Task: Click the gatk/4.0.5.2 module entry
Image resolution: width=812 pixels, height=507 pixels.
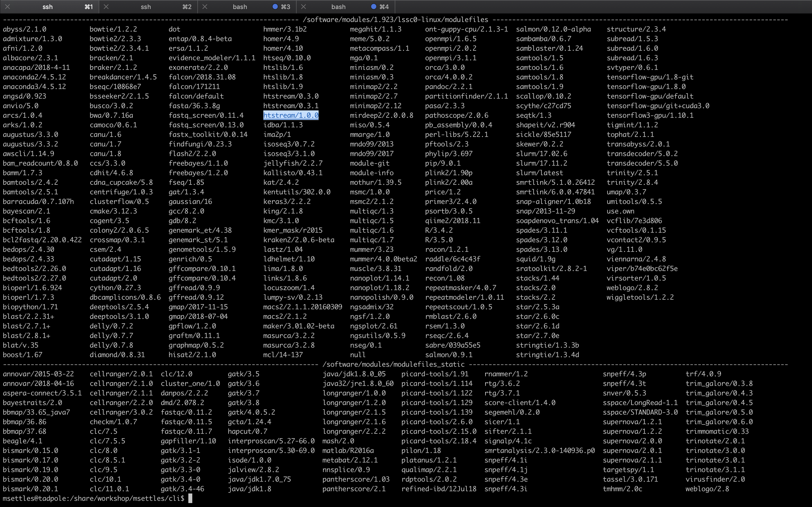Action: pos(251,412)
